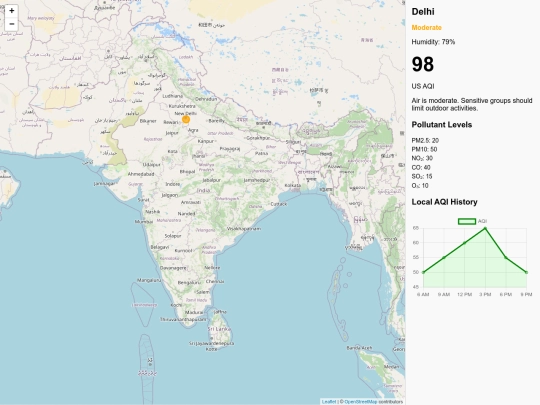The height and width of the screenshot is (405, 540).
Task: Click the NO₂: 30 pollutant row
Action: pos(422,158)
